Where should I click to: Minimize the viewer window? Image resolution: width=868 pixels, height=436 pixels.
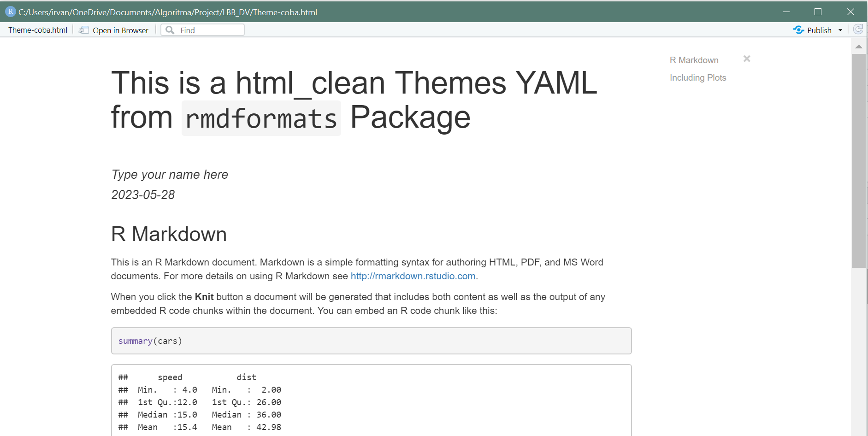click(786, 12)
